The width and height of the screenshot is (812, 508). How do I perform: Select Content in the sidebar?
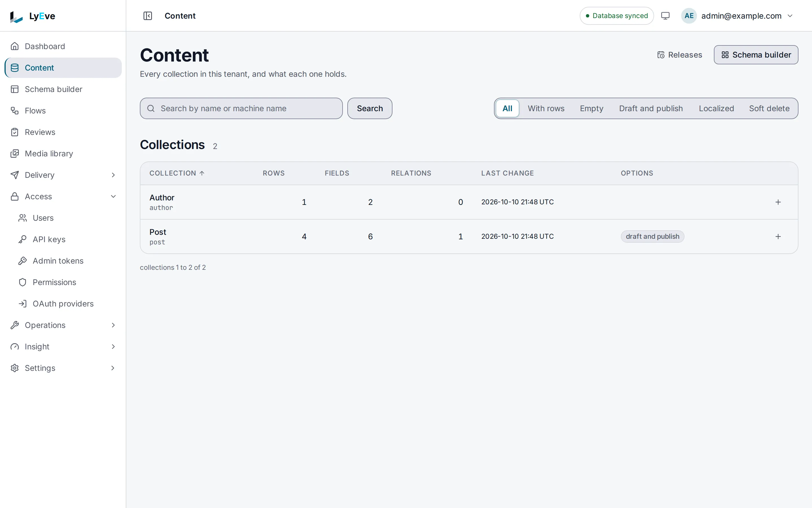[x=63, y=68]
